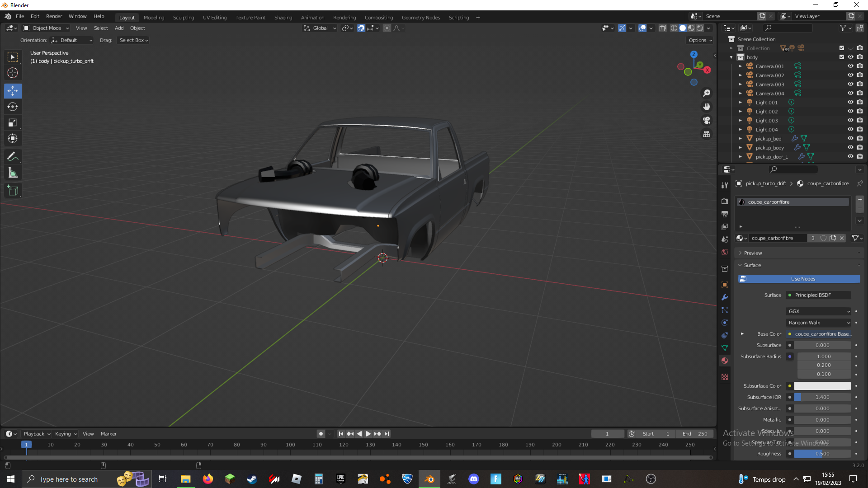Collapse the body collection tree
This screenshot has width=868, height=488.
(x=731, y=57)
